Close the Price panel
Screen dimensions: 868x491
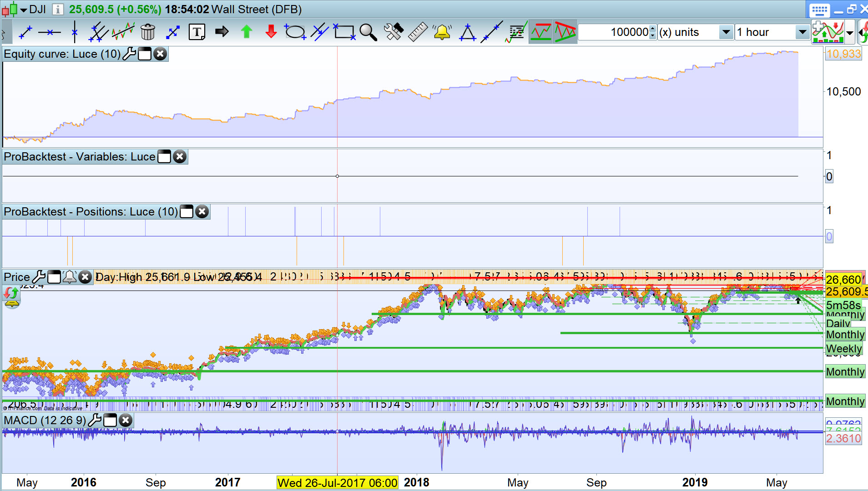coord(85,277)
